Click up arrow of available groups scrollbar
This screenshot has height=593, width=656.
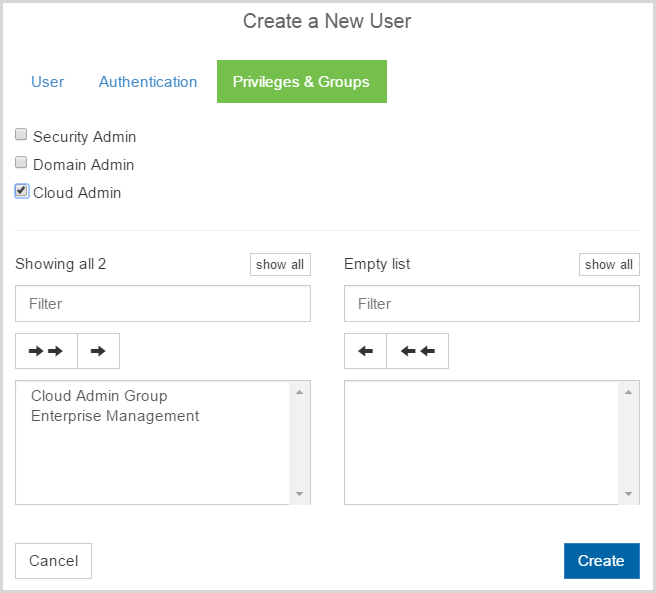click(300, 392)
